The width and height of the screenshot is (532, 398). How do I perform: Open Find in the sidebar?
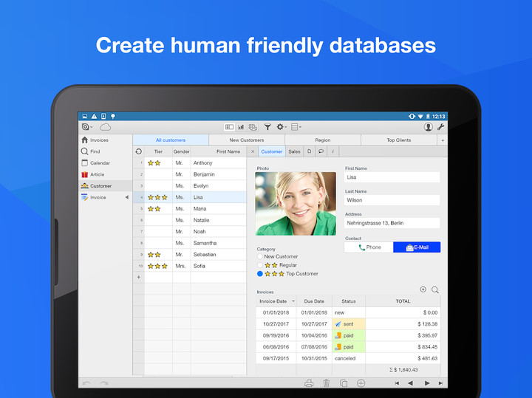point(105,151)
